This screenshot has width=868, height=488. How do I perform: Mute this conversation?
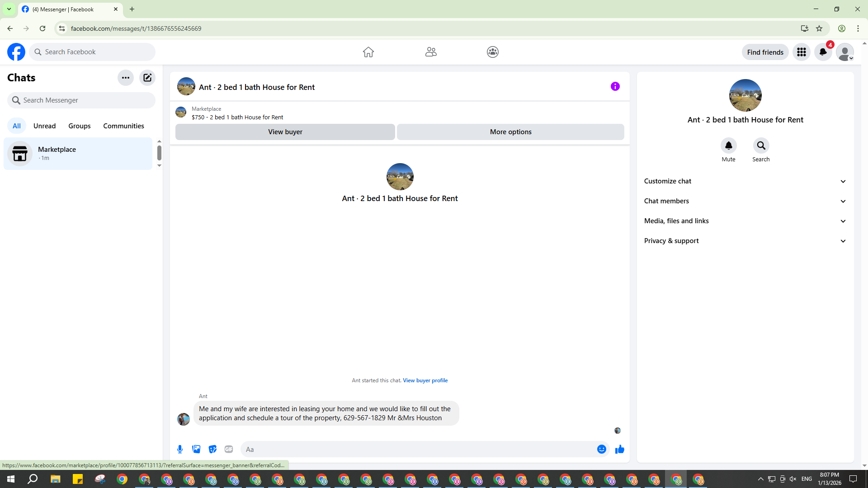coord(728,146)
